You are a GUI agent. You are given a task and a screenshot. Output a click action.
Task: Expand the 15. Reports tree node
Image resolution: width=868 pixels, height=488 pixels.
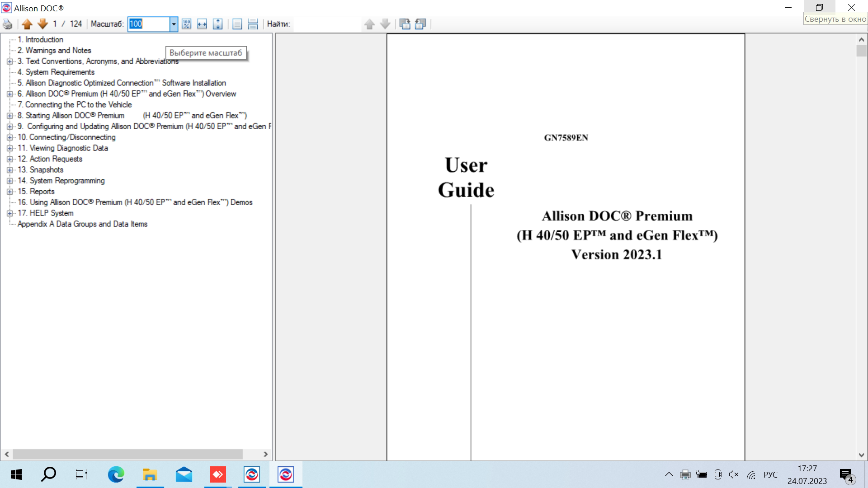click(x=9, y=192)
